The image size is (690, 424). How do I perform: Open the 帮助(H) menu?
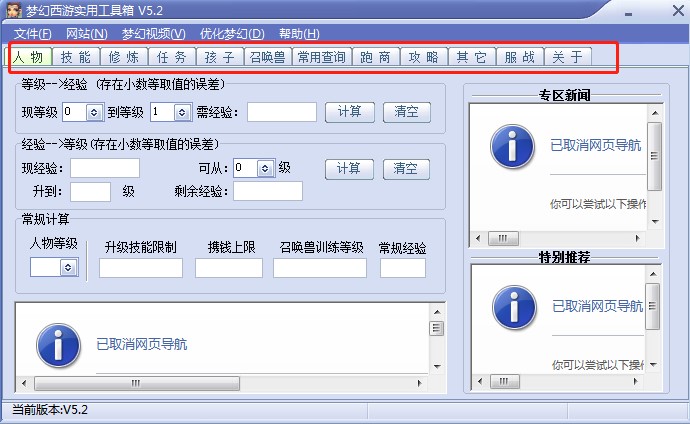click(299, 33)
